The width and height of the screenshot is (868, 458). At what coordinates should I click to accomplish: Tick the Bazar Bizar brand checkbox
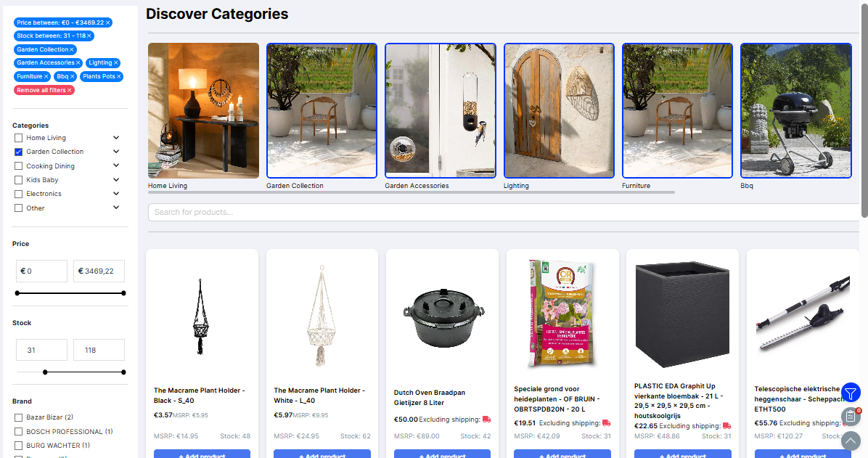(18, 417)
